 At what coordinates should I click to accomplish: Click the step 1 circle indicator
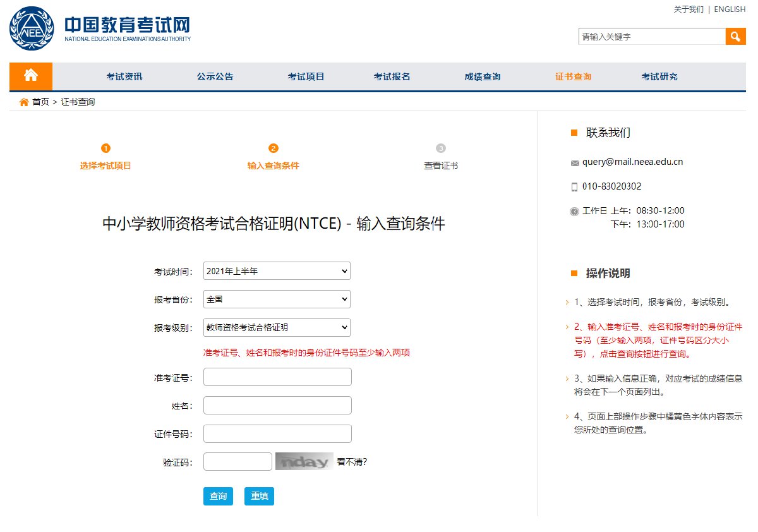coord(105,148)
